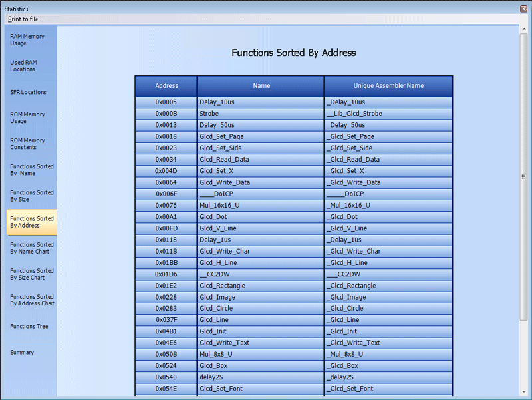Select _Glcd_Write_Text assembler name
The image size is (532, 400).
(388, 343)
